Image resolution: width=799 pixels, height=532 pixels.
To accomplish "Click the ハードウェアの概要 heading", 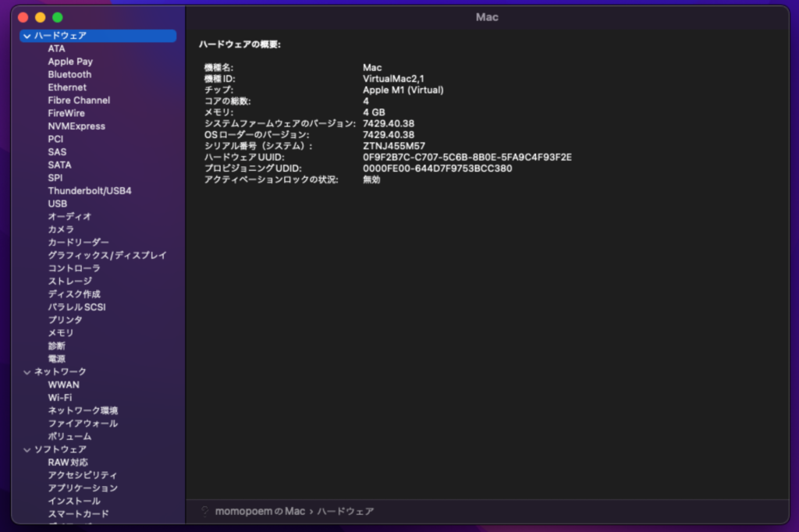I will pyautogui.click(x=240, y=44).
